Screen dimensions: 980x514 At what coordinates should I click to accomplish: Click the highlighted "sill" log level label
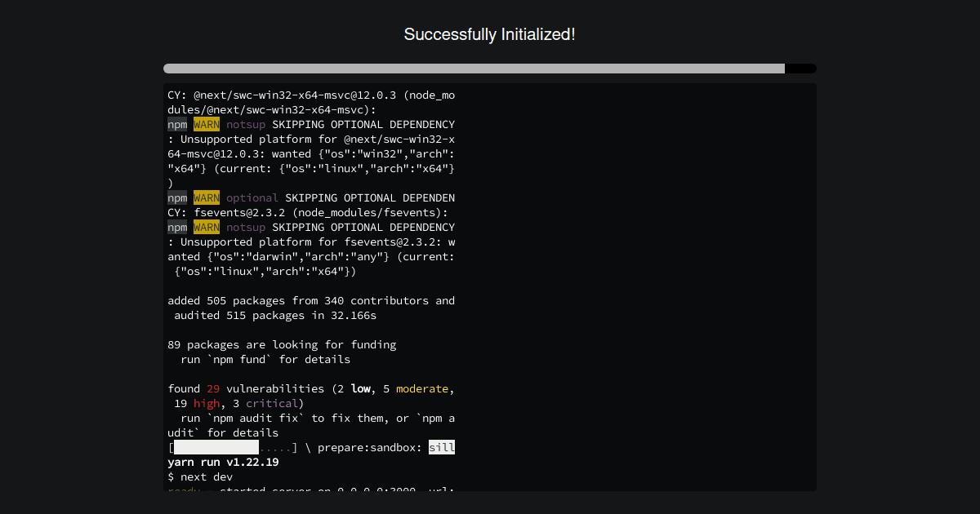click(x=442, y=448)
